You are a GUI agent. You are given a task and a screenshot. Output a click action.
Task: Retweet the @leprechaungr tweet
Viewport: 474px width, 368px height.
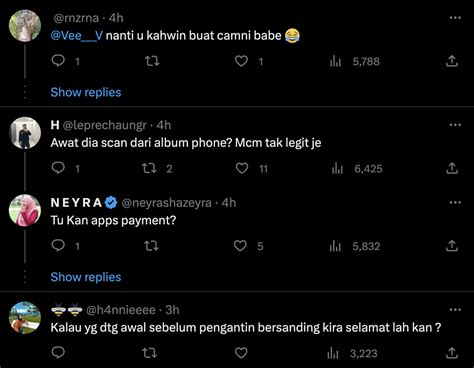[149, 168]
